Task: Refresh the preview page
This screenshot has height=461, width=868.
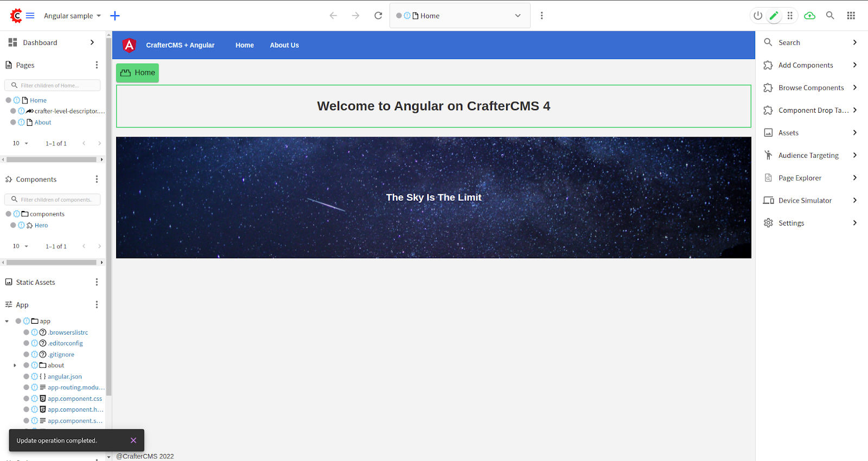Action: (378, 16)
